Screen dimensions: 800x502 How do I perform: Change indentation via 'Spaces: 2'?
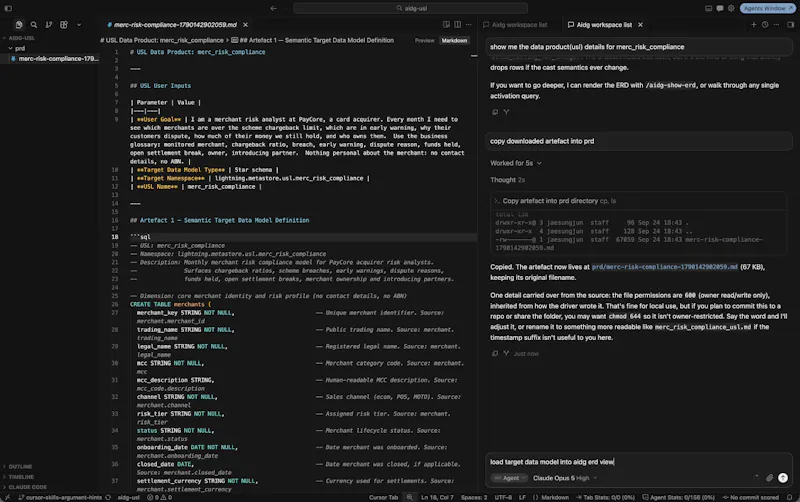click(473, 497)
